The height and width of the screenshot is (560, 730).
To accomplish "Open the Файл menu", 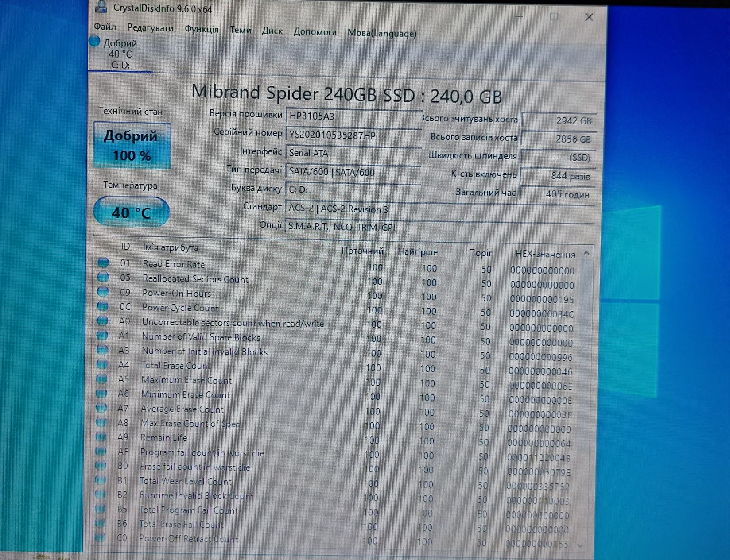I will click(105, 27).
